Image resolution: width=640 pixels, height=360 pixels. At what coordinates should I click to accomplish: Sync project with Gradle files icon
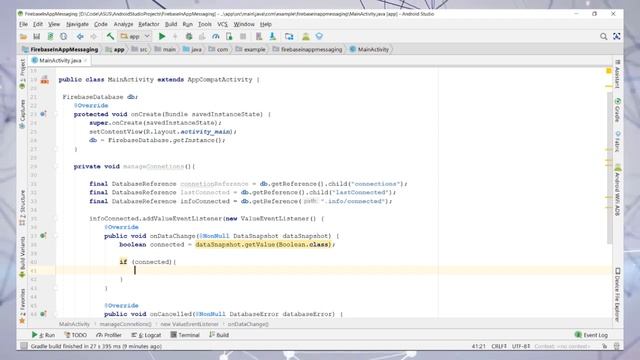(x=50, y=36)
